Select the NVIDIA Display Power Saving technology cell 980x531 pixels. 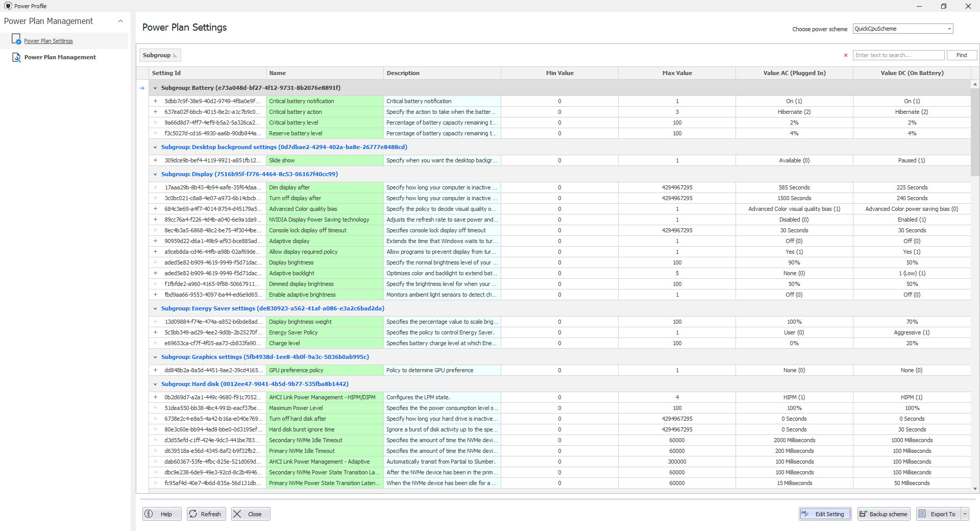(325, 220)
